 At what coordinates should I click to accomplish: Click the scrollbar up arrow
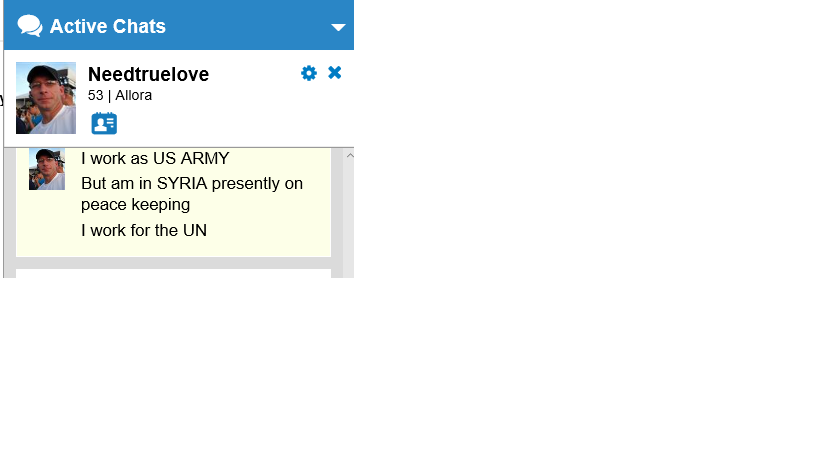[350, 155]
